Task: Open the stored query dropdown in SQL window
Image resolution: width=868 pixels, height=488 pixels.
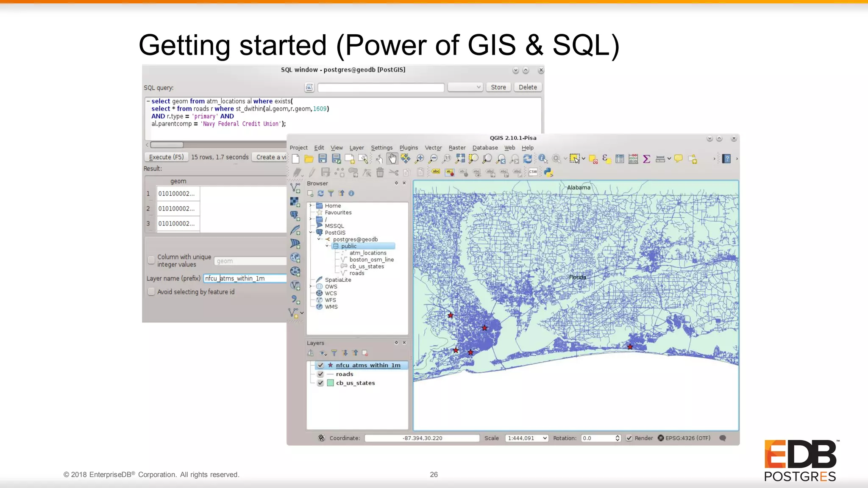Action: point(465,87)
